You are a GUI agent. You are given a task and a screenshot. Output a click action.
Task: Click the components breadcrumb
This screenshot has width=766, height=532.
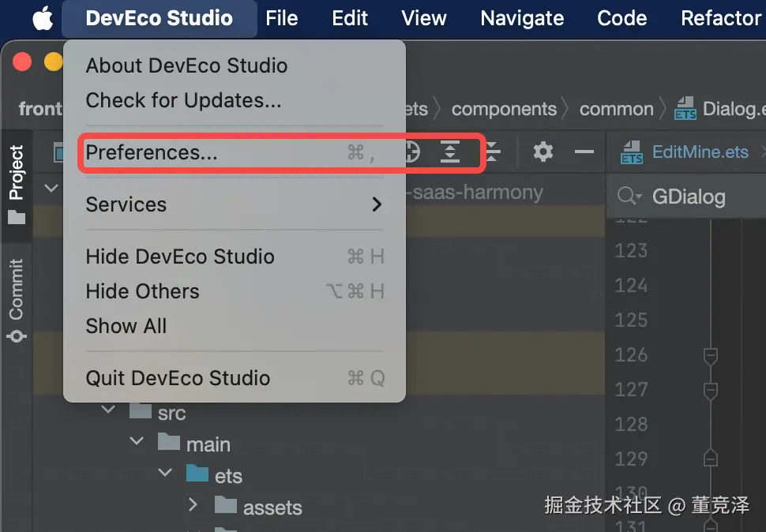tap(504, 109)
